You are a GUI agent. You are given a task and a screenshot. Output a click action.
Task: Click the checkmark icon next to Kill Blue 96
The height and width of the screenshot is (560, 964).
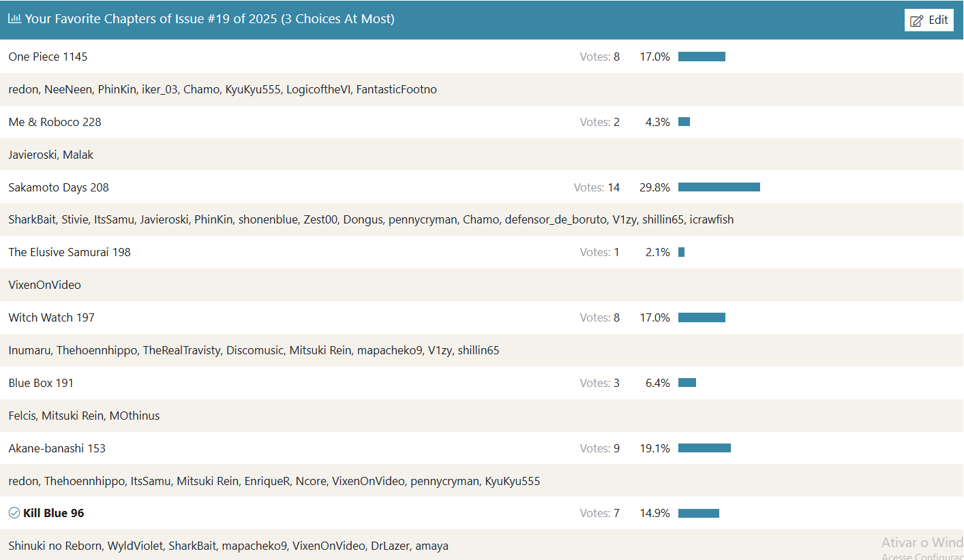click(14, 513)
